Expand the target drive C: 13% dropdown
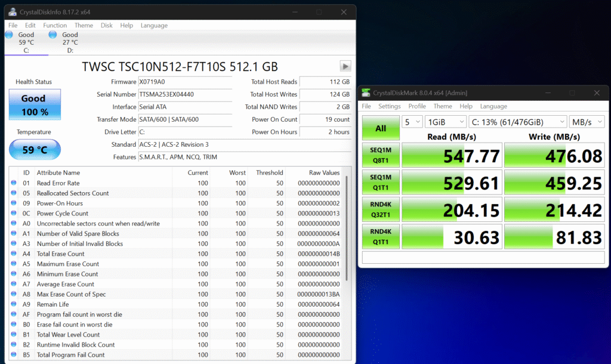This screenshot has height=364, width=611. pos(517,122)
